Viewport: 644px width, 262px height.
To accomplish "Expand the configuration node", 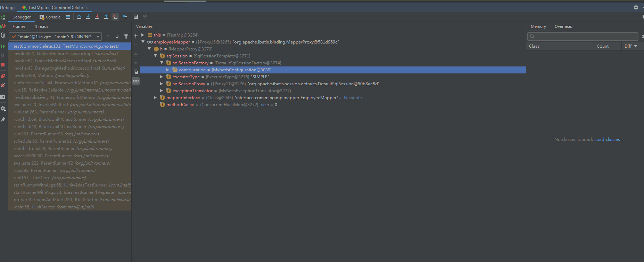I will pyautogui.click(x=168, y=70).
